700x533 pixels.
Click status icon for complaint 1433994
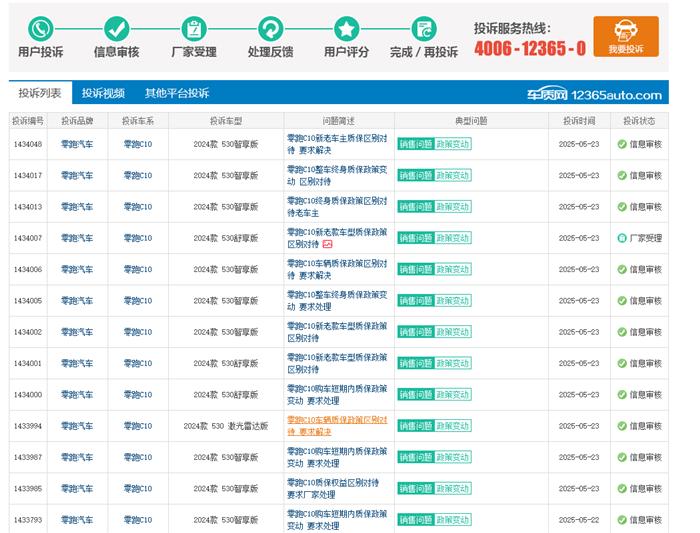622,426
